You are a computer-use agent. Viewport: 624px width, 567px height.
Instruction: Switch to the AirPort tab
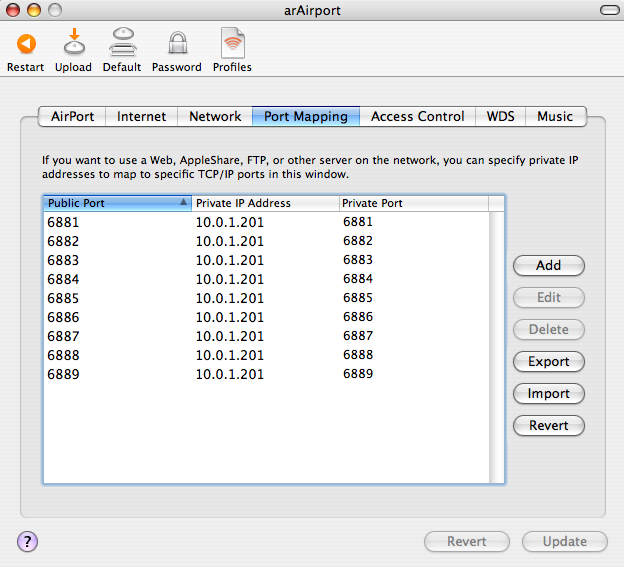[x=72, y=117]
